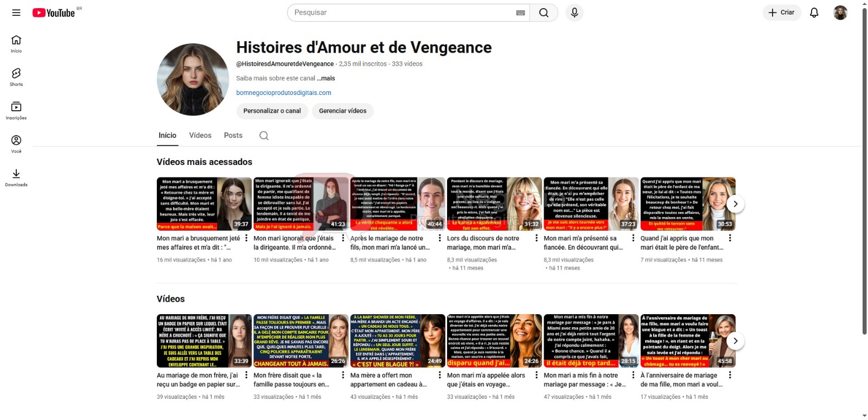Open the hamburger guide menu
The image size is (868, 420).
coord(16,12)
